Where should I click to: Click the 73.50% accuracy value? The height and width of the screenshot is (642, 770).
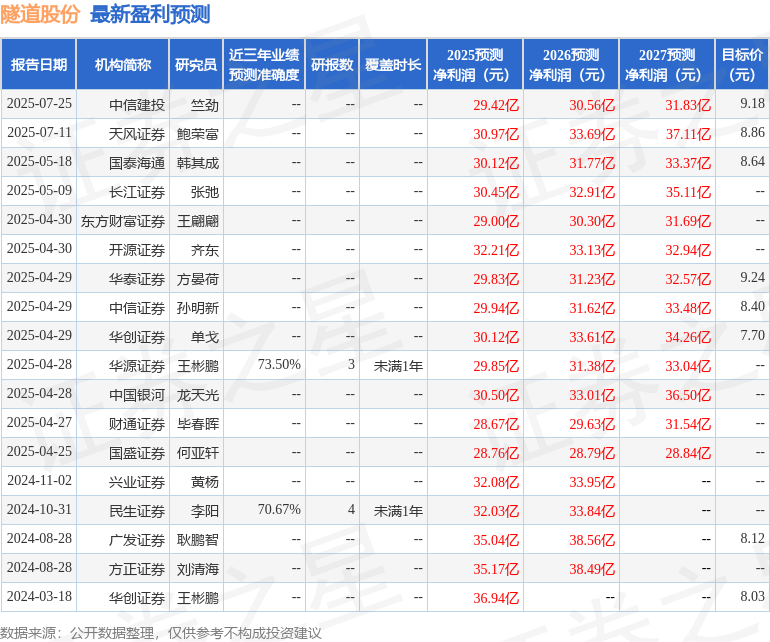[x=279, y=364]
